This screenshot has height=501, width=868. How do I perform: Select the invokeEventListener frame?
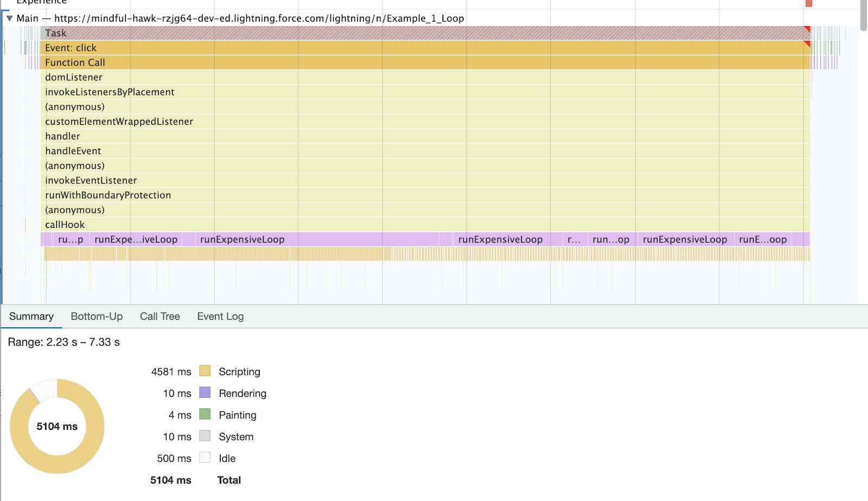click(x=425, y=180)
